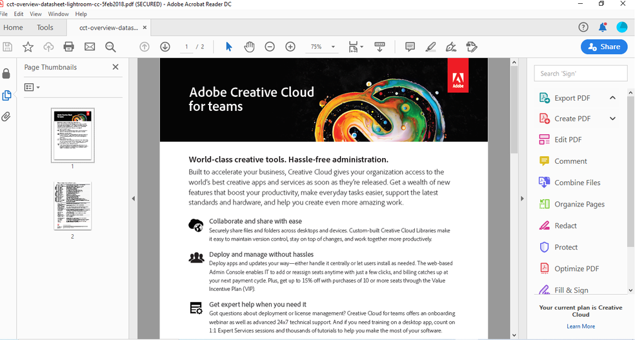Collapse the right tools pane arrow

(522, 198)
